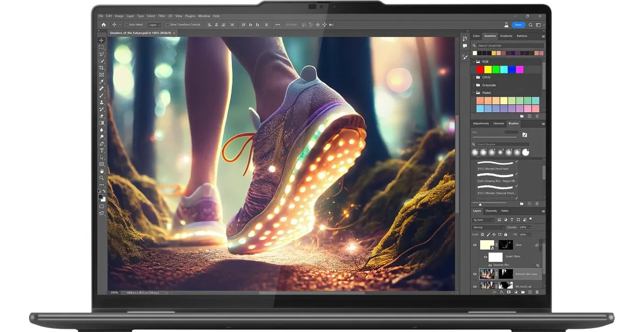
Task: Switch to the Channels tab
Action: (x=491, y=211)
